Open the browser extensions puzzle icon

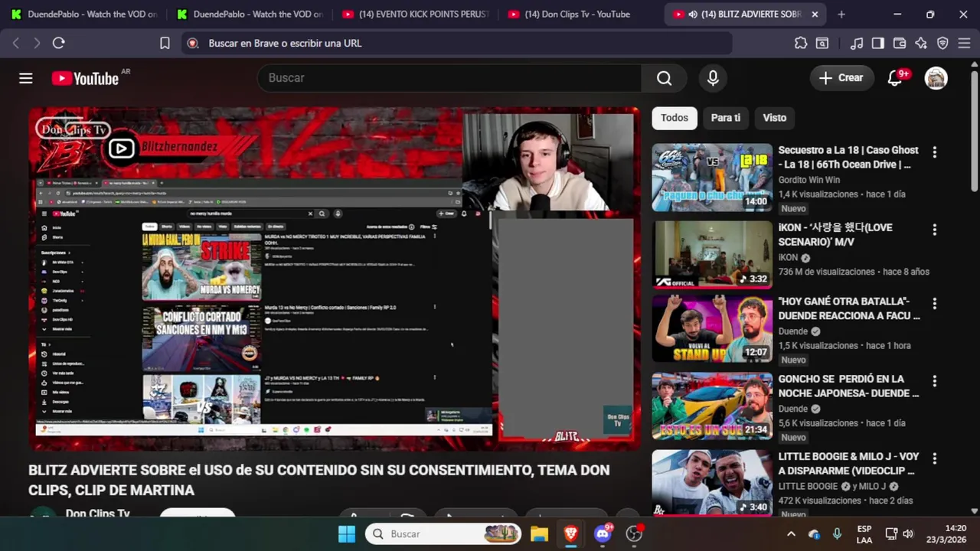click(801, 43)
